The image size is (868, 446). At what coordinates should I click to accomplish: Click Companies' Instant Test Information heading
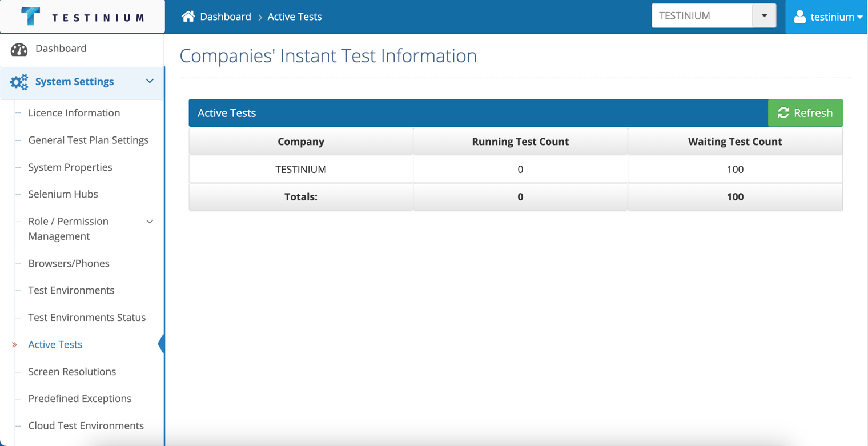[328, 56]
